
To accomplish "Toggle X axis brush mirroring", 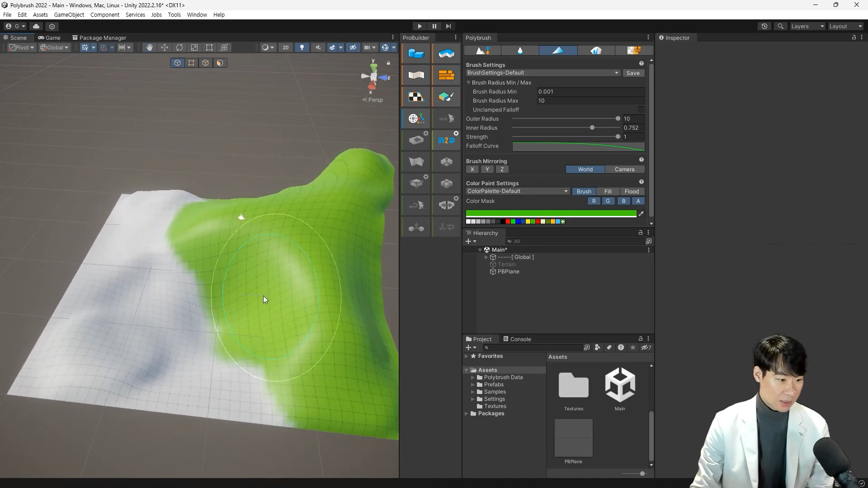I will (x=472, y=169).
